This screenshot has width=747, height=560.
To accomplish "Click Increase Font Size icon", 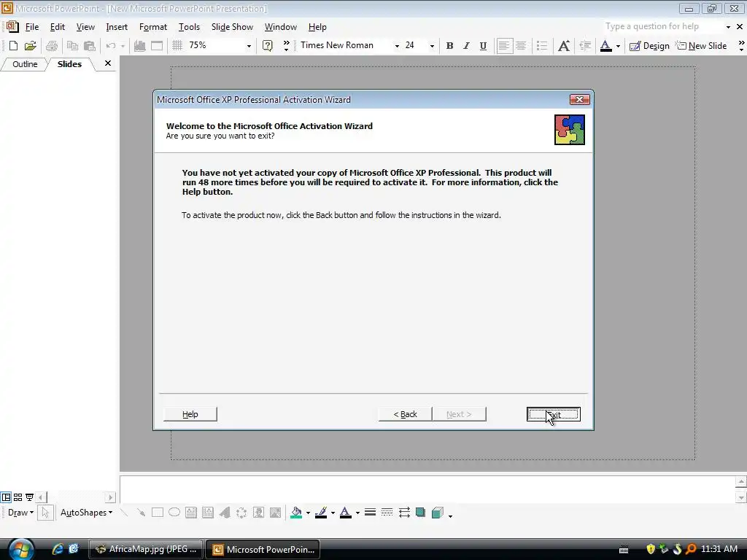I will coord(564,46).
